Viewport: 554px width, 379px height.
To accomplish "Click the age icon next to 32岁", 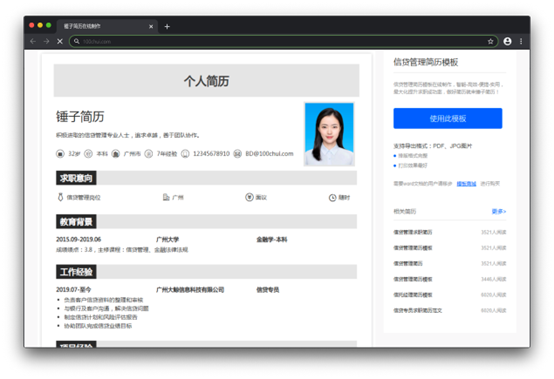I will tap(60, 154).
